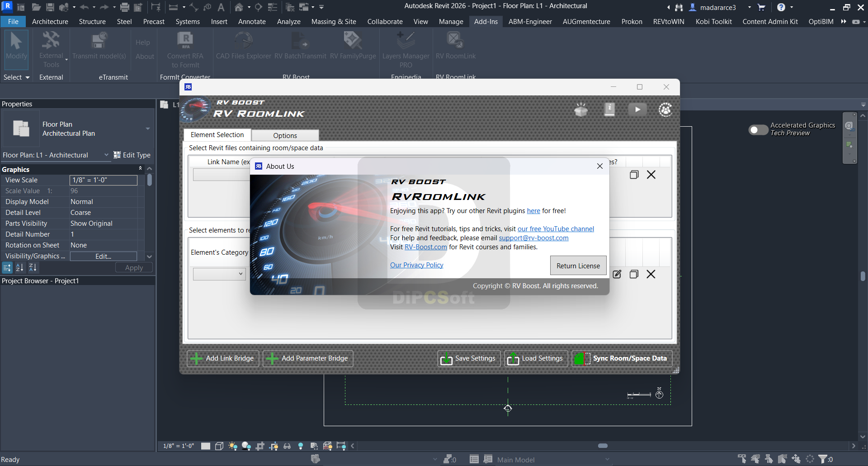The width and height of the screenshot is (868, 466).
Task: Click the vertical drawing area scrollbar thumb
Action: coord(863,276)
